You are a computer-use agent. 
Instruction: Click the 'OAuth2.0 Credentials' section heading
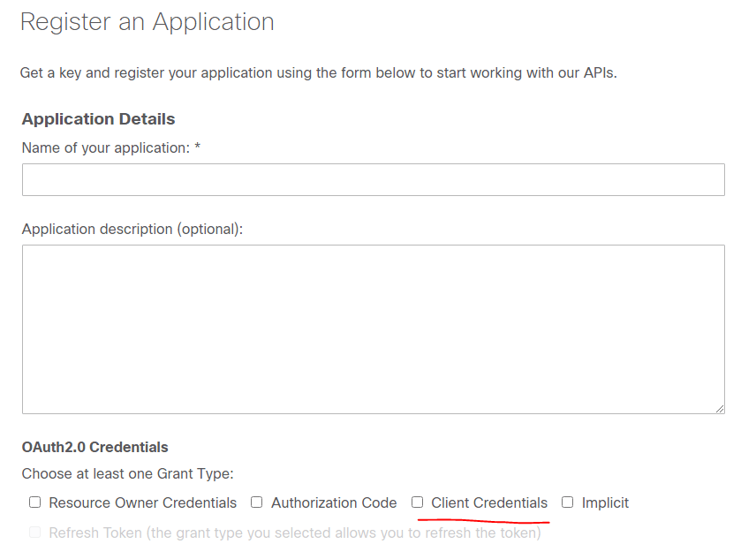pos(95,447)
